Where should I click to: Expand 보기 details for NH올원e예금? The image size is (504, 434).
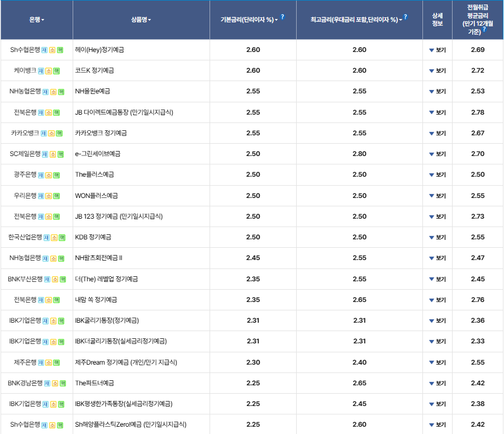point(438,92)
